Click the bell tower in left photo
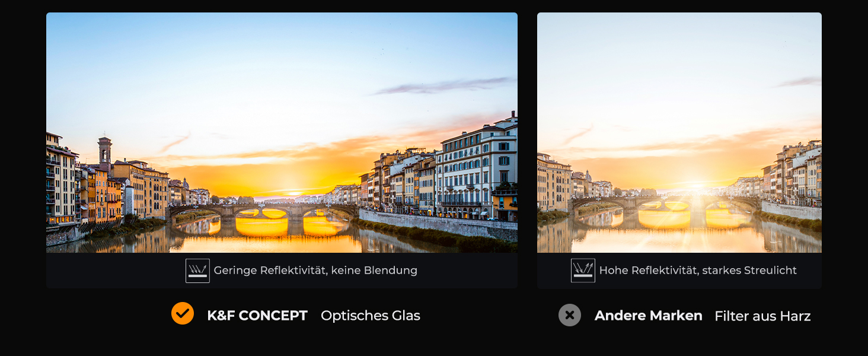 tap(105, 151)
